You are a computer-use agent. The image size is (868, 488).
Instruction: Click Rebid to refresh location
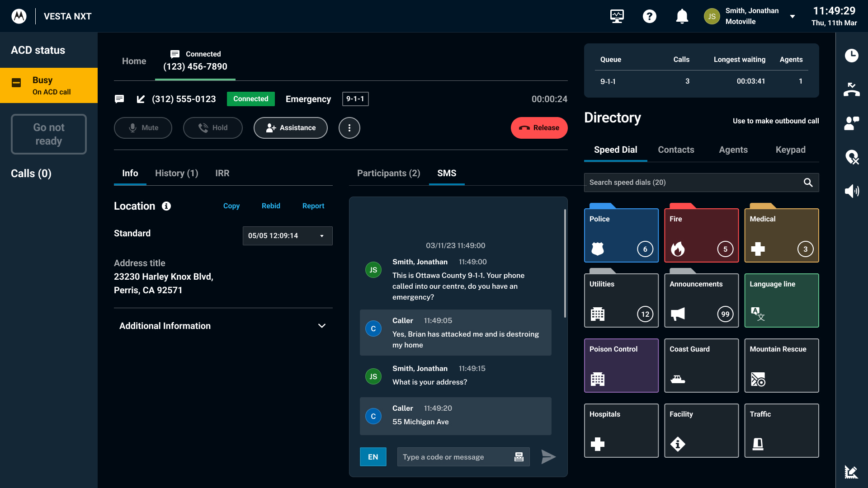coord(271,206)
